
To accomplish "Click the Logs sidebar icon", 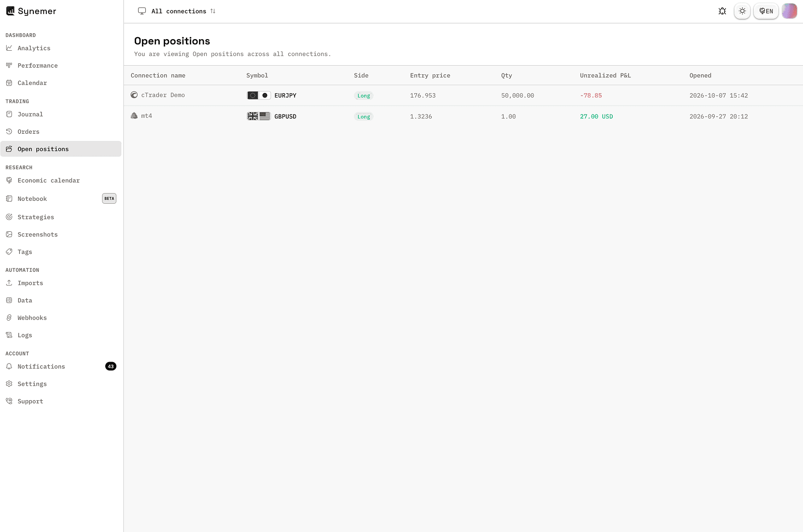I will (x=9, y=335).
